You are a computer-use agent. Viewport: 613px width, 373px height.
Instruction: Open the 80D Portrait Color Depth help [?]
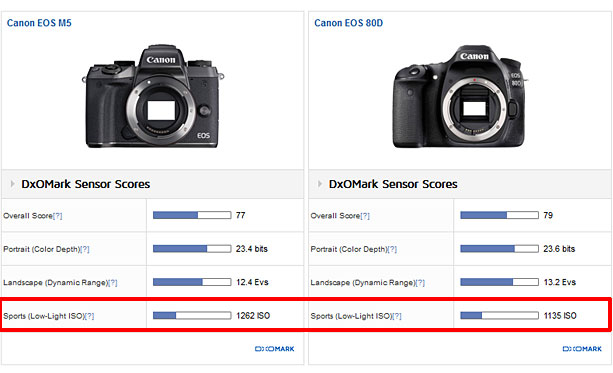click(392, 249)
